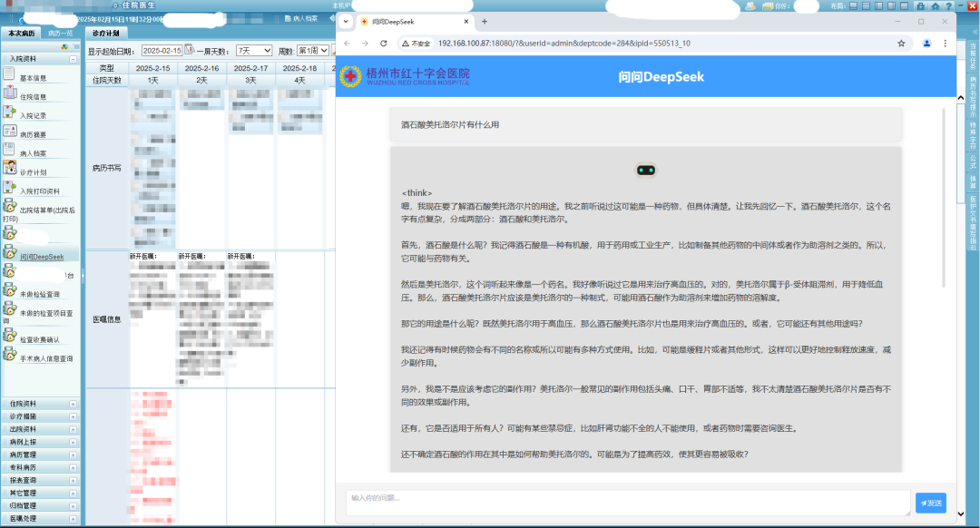Viewport: 980px width, 528px height.
Task: Select the first 布局 layout icon
Action: coord(854,5)
